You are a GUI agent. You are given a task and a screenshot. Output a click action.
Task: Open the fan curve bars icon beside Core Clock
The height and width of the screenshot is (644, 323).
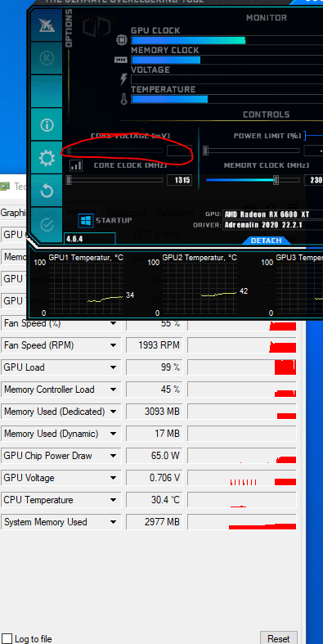pyautogui.click(x=76, y=165)
